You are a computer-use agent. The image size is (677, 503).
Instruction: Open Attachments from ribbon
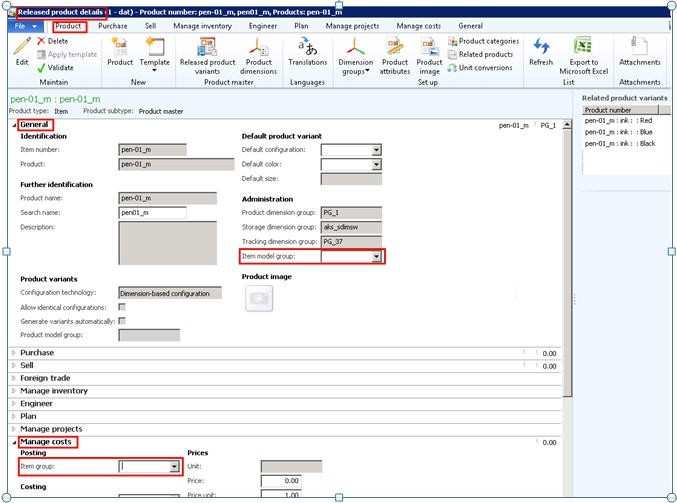639,51
